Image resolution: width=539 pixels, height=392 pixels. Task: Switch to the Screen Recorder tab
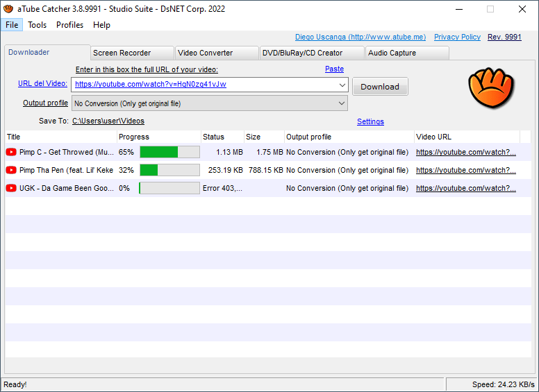click(x=132, y=53)
